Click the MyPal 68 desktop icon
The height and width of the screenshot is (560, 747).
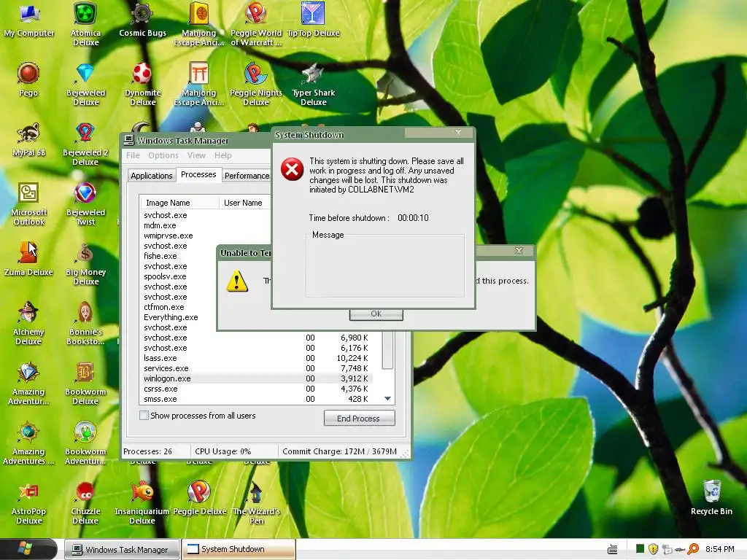(x=28, y=139)
